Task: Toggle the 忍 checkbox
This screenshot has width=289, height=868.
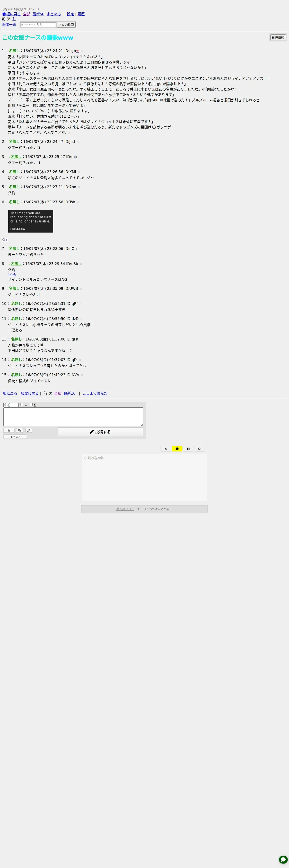Action: pyautogui.click(x=31, y=405)
